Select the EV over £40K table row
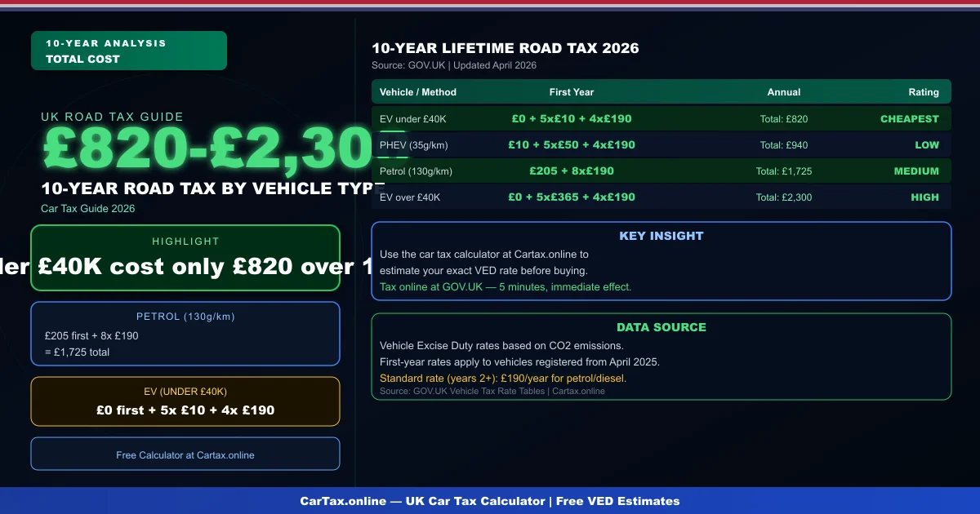Image resolution: width=980 pixels, height=514 pixels. [x=661, y=197]
